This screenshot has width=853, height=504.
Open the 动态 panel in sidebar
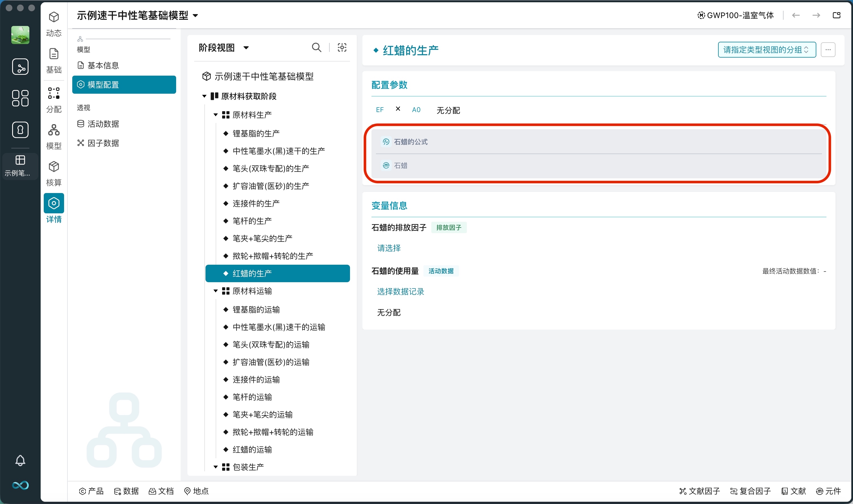pos(54,24)
